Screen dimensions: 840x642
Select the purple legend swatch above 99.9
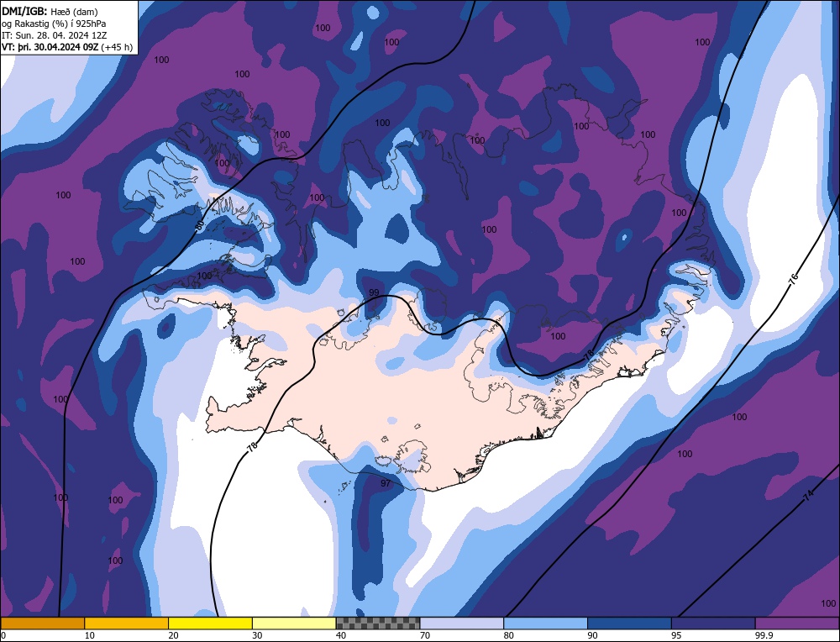pyautogui.click(x=797, y=623)
